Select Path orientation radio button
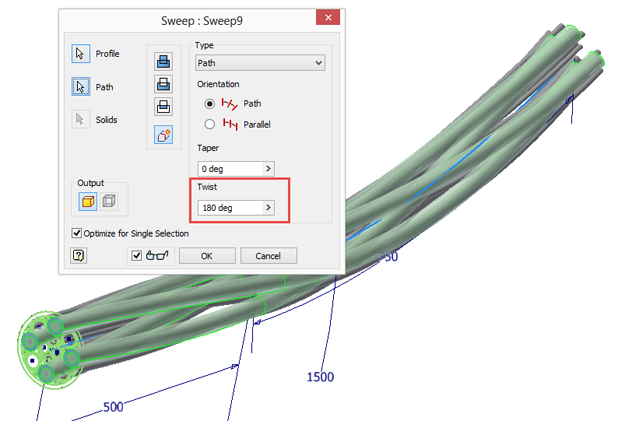 pyautogui.click(x=210, y=104)
